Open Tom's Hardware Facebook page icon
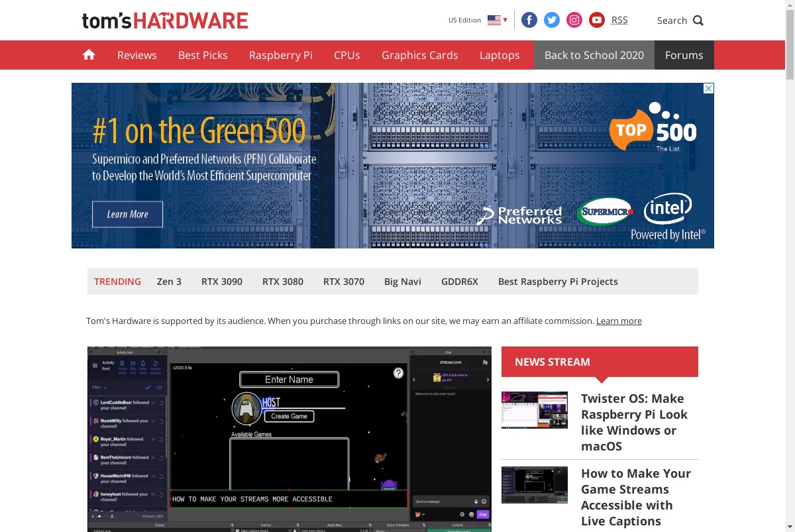Image resolution: width=795 pixels, height=532 pixels. pos(529,20)
